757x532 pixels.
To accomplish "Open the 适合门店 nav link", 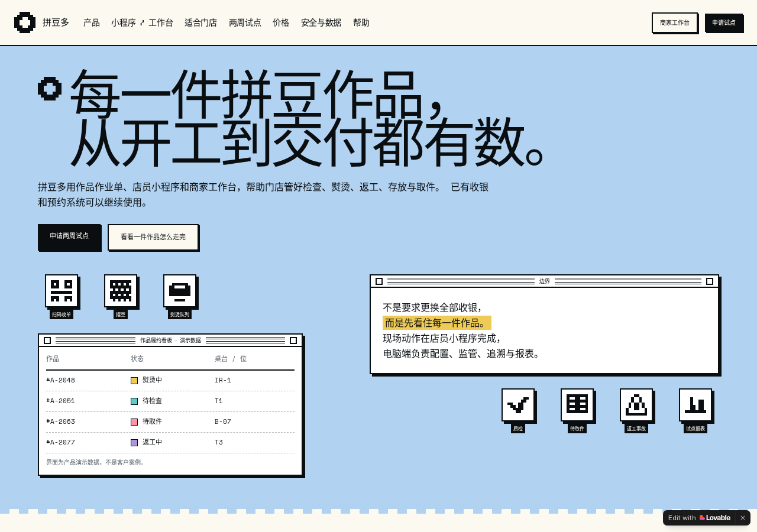I will tap(201, 22).
